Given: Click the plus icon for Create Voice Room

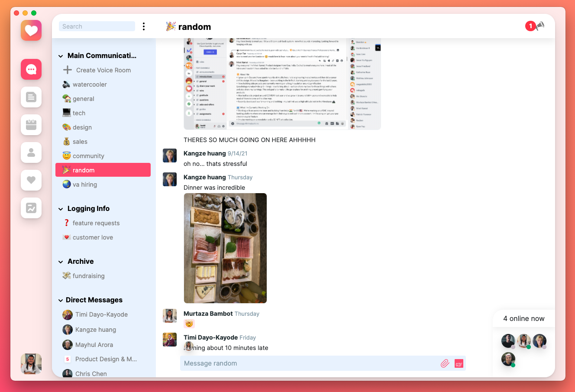Looking at the screenshot, I should [68, 70].
